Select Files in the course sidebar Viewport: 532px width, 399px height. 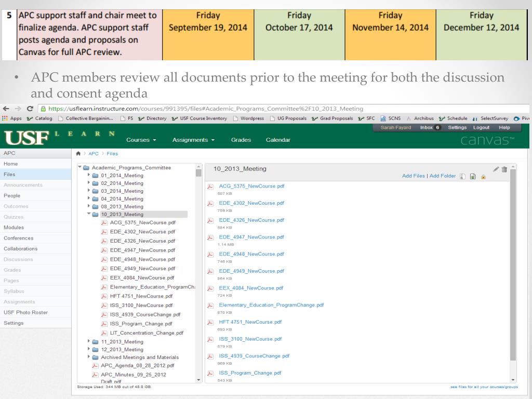(x=36, y=175)
